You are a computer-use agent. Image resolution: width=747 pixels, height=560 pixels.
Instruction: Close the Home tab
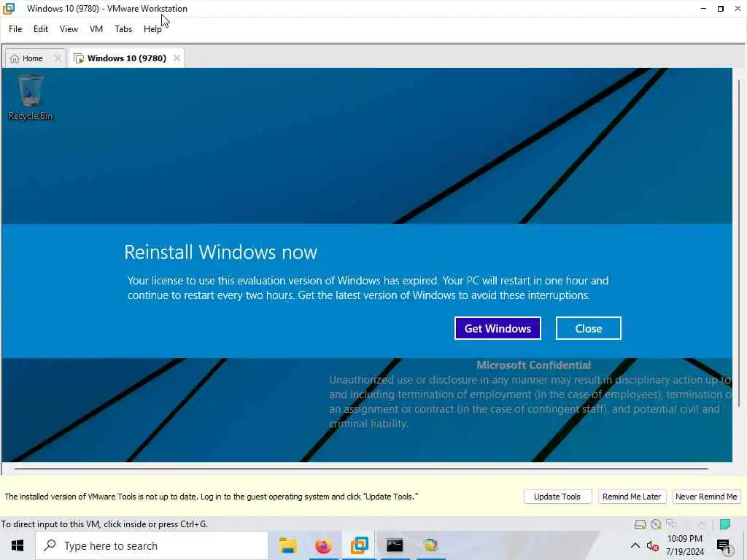pos(58,58)
